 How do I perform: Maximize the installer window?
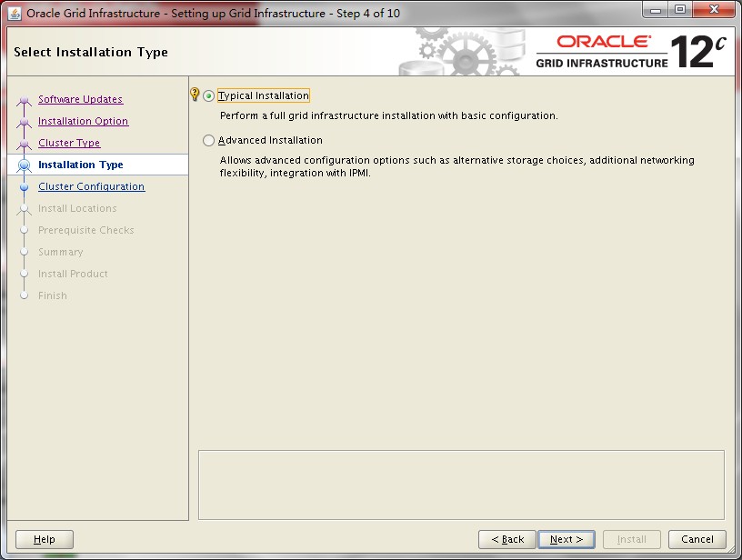[x=680, y=10]
